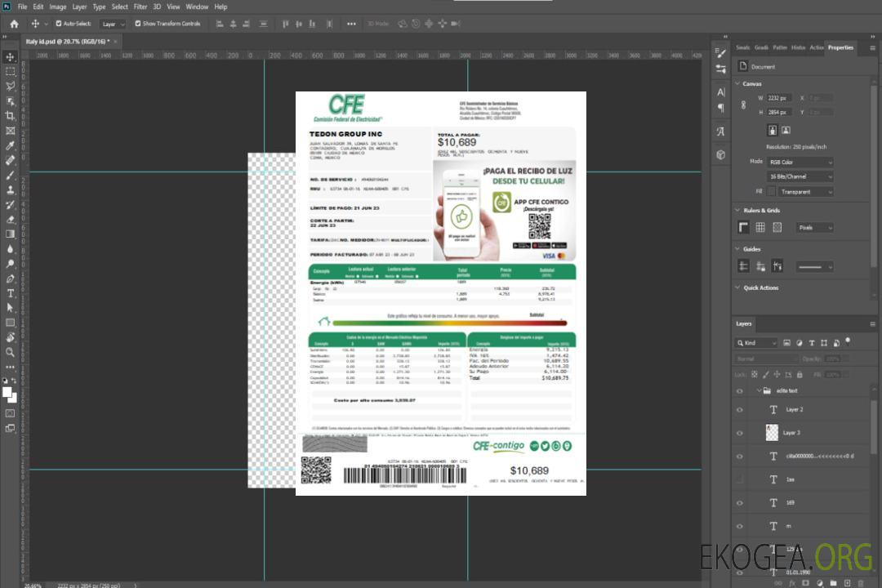Select the Horizontal Type tool
The height and width of the screenshot is (588, 882).
pyautogui.click(x=11, y=293)
